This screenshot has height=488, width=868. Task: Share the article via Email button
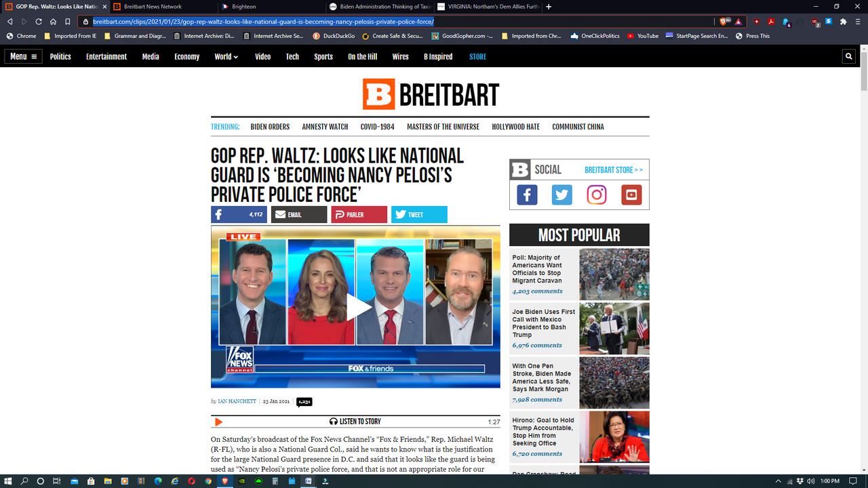[298, 215]
